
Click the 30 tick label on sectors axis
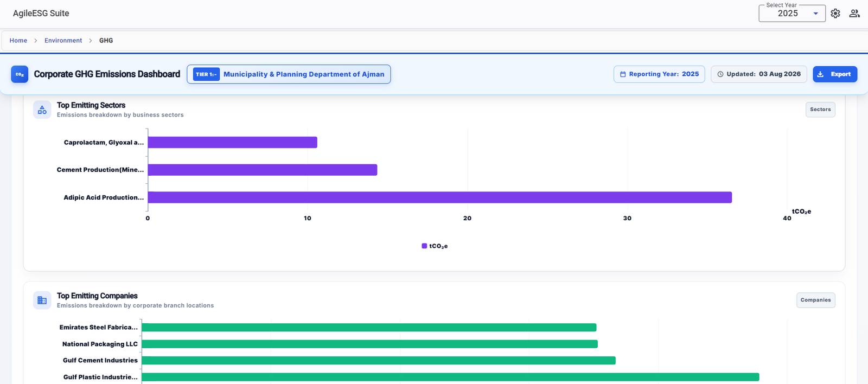tap(627, 219)
